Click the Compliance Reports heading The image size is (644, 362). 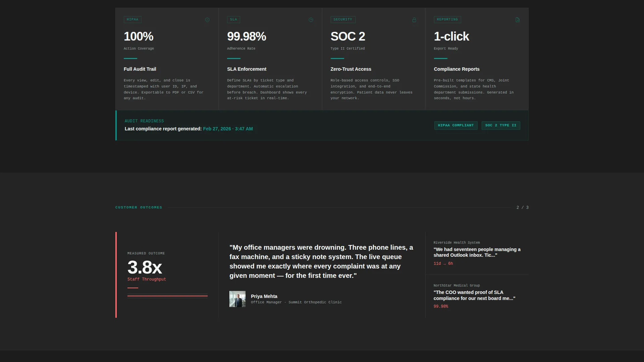point(457,69)
